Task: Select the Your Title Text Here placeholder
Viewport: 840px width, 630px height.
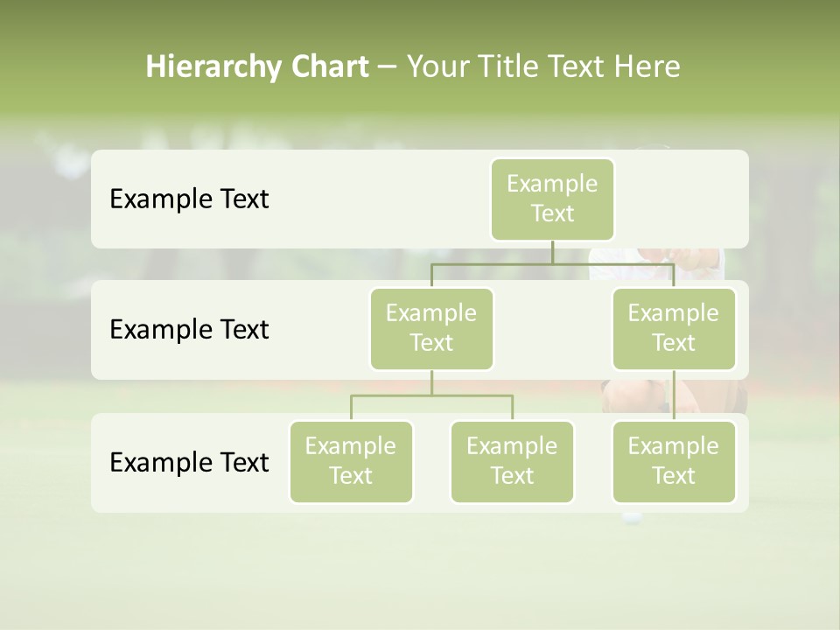Action: click(x=542, y=66)
